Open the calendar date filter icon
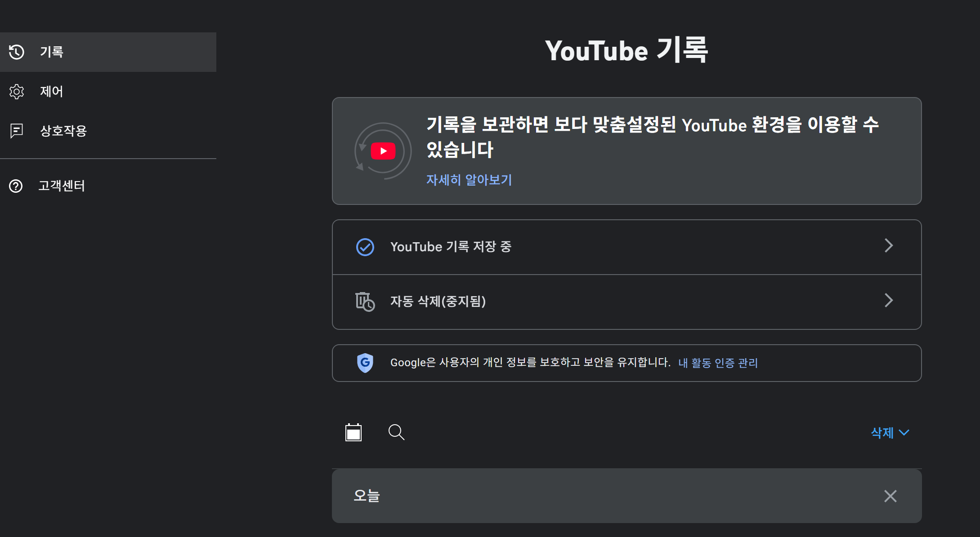Image resolution: width=980 pixels, height=537 pixels. (x=354, y=432)
